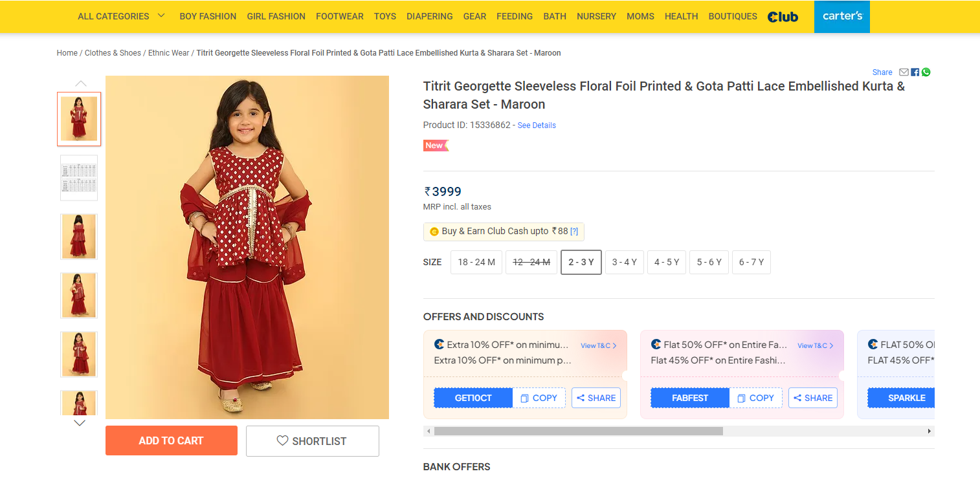Screen dimensions: 980x478
Task: Share product on WhatsApp icon
Action: (x=926, y=72)
